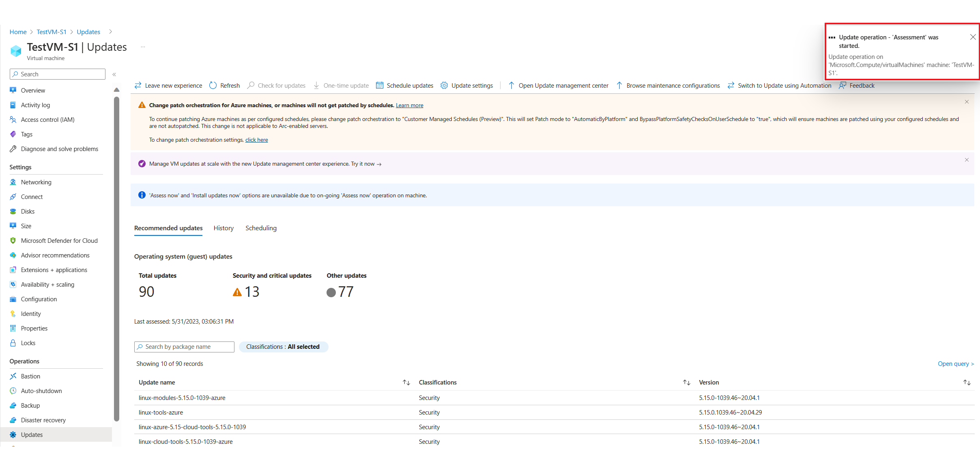Viewport: 980px width, 471px height.
Task: Click the Search by package name field
Action: pos(184,346)
